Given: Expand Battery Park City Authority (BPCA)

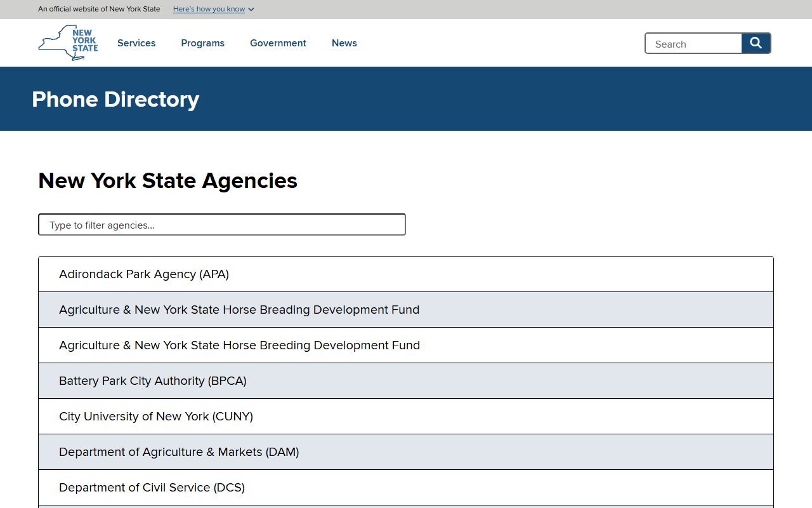Looking at the screenshot, I should 406,381.
